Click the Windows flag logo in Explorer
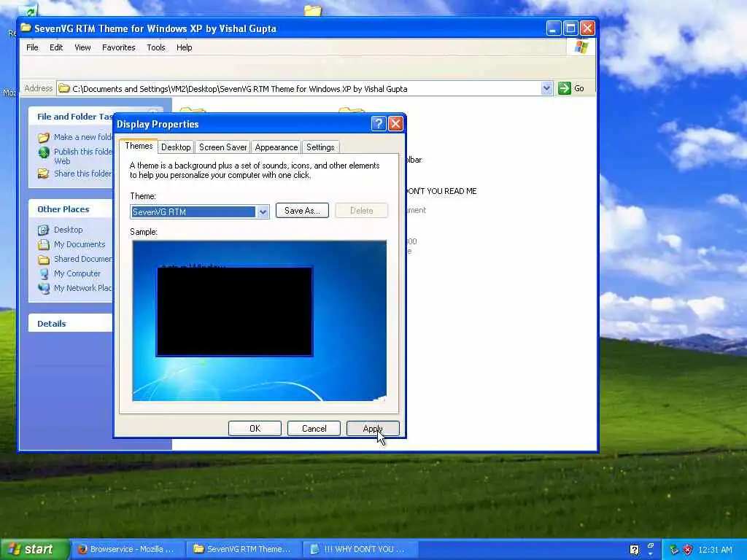747x560 pixels. coord(581,47)
